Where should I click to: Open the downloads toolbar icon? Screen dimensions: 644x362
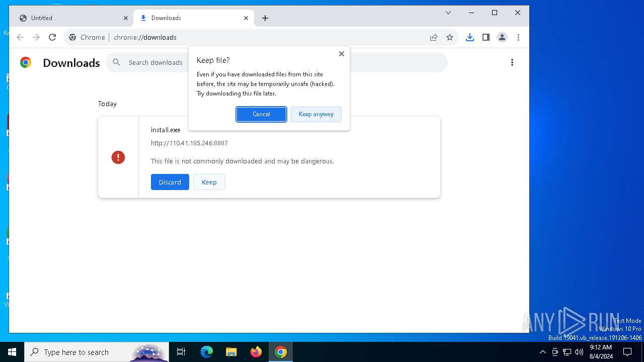tap(470, 37)
